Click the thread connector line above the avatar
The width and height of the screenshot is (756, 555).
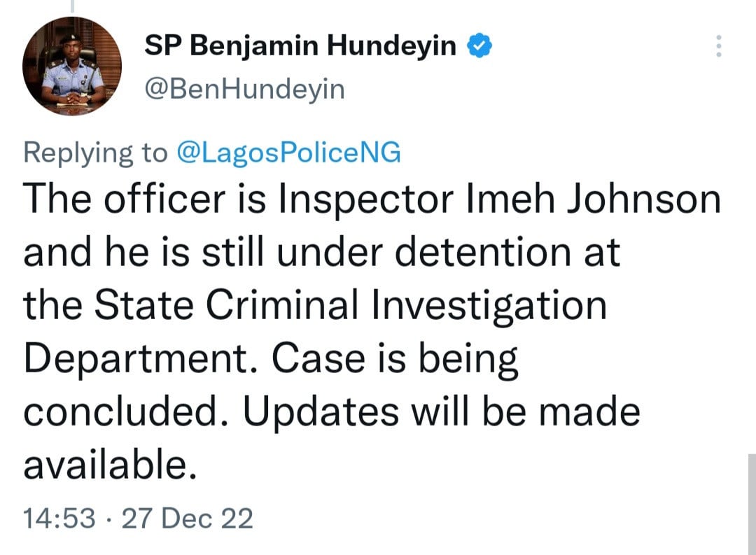[x=71, y=6]
